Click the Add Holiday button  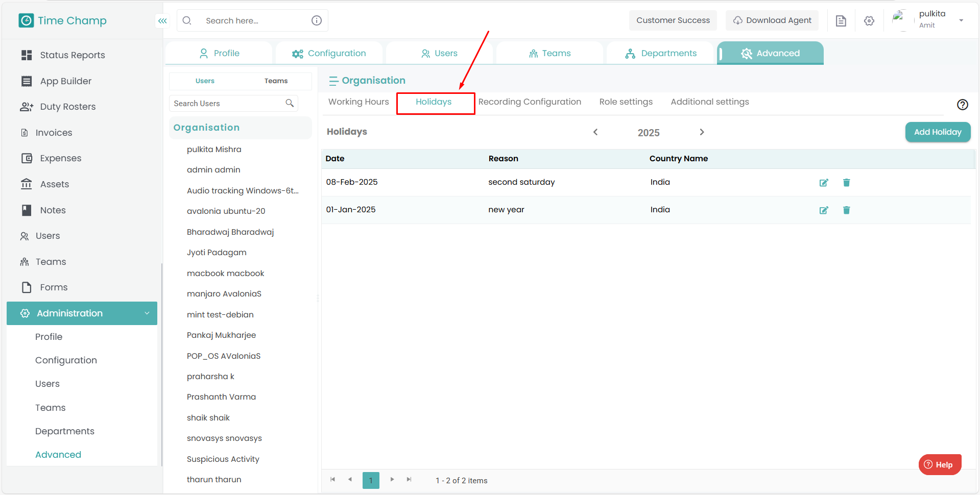coord(937,132)
